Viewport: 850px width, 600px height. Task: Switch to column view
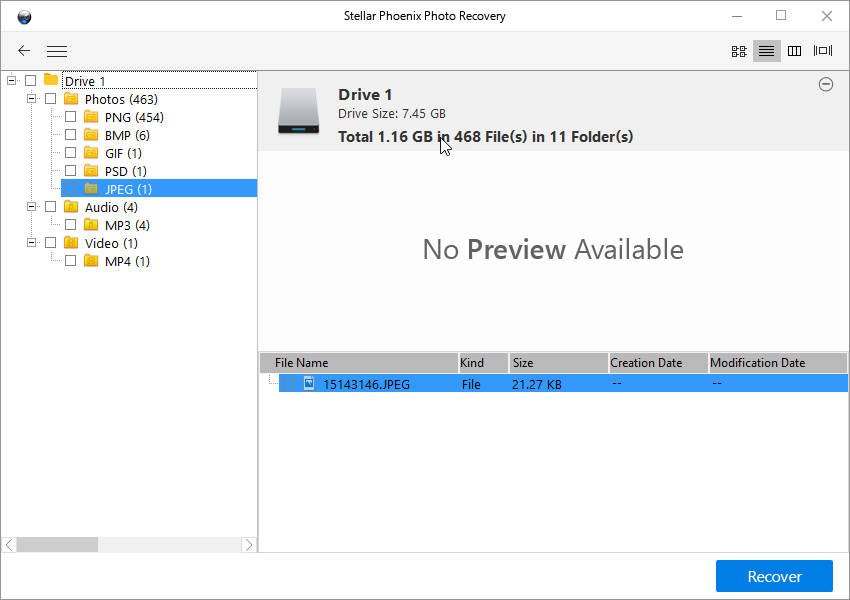[795, 51]
